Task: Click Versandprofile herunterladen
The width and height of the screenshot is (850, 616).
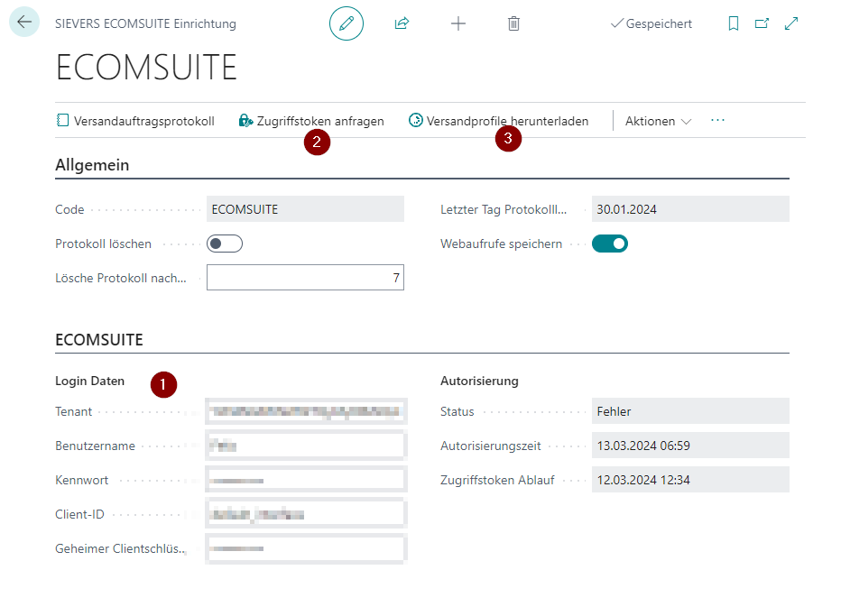Action: pyautogui.click(x=498, y=121)
